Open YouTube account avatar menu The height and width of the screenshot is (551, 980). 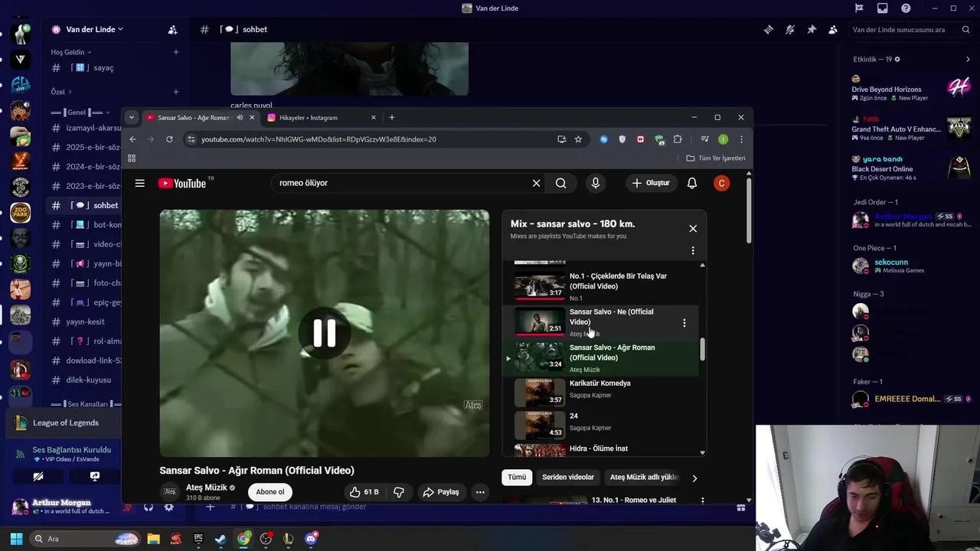tap(721, 183)
